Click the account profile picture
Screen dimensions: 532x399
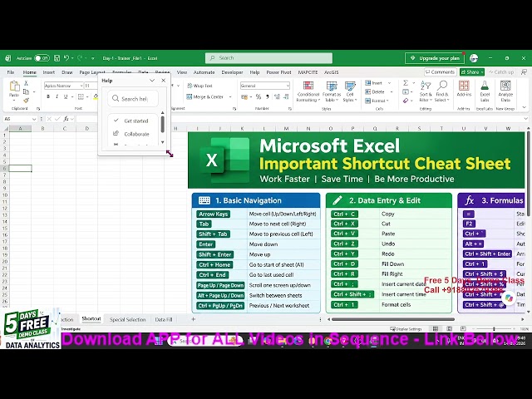[x=474, y=58]
